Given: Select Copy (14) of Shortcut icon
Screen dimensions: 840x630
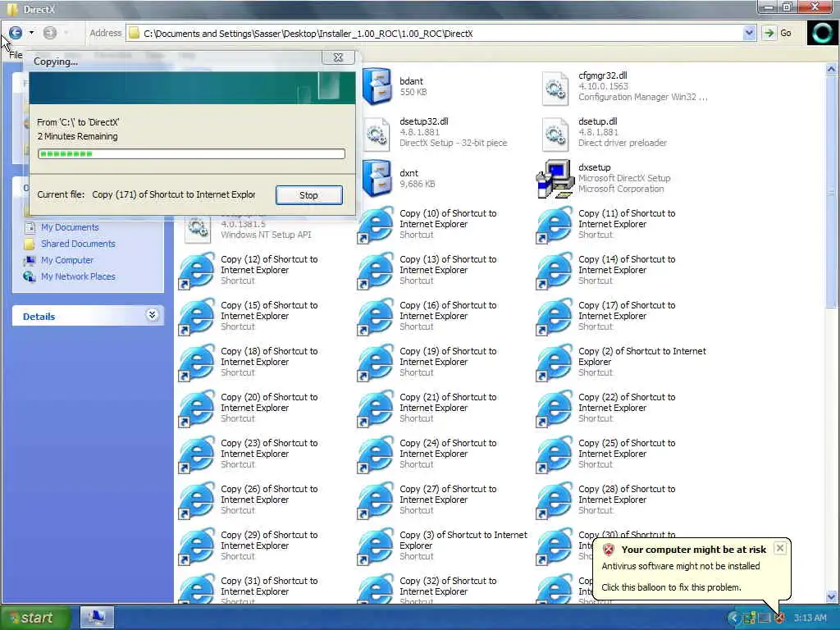Looking at the screenshot, I should [x=555, y=271].
